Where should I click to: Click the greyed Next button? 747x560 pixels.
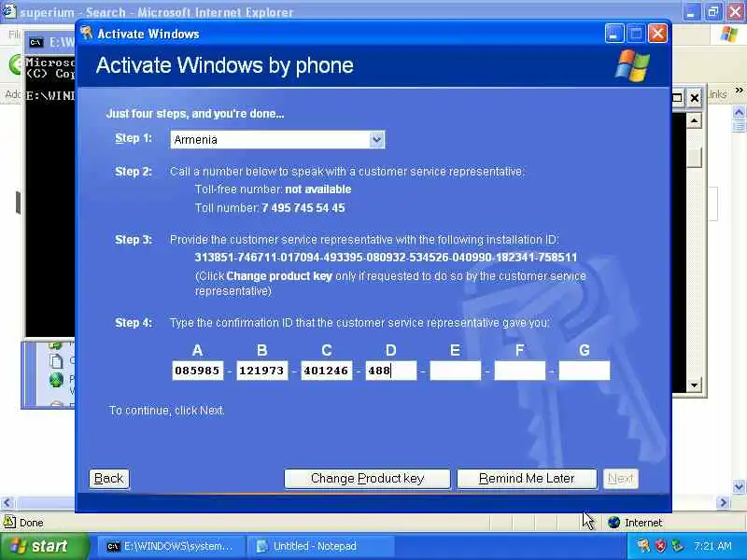coord(620,479)
